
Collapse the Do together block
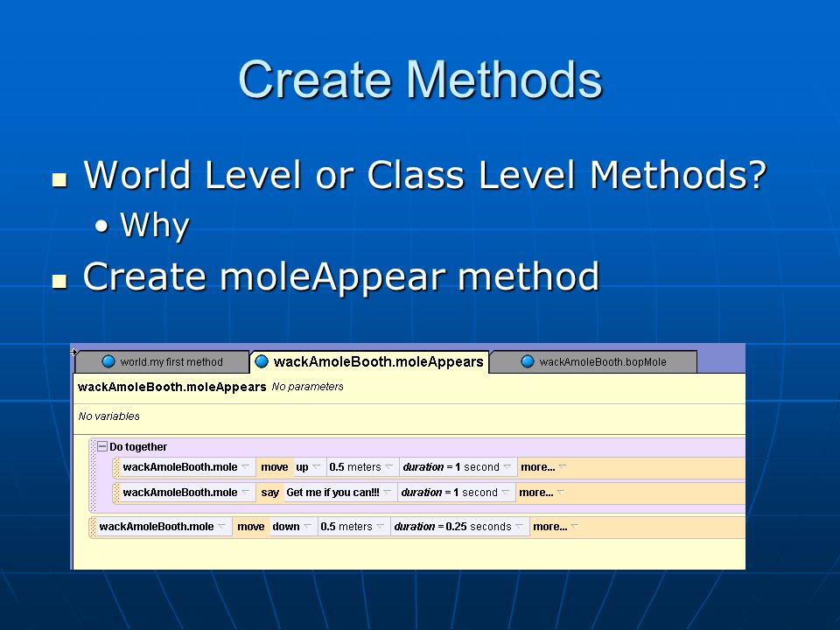[x=102, y=446]
